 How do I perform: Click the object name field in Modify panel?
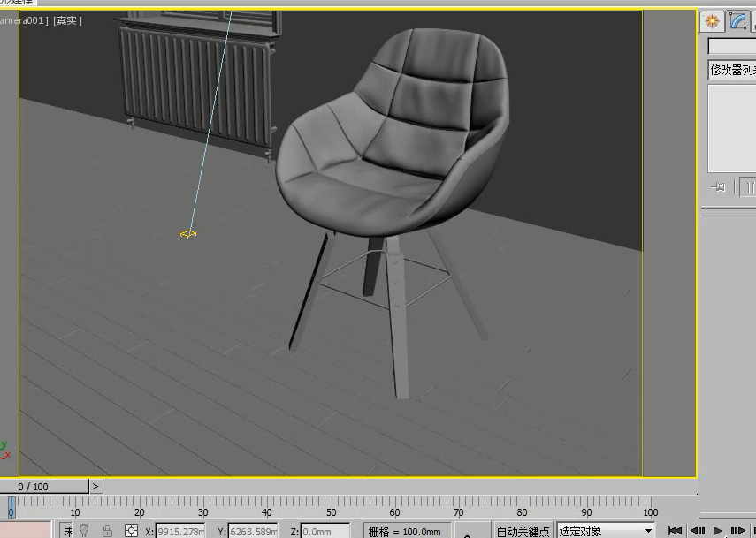(732, 46)
